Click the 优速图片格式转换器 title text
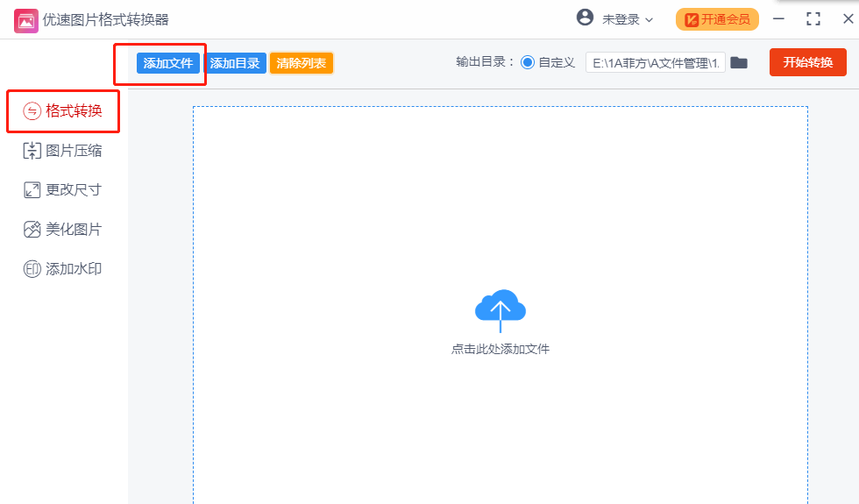Image resolution: width=859 pixels, height=504 pixels. (x=106, y=20)
